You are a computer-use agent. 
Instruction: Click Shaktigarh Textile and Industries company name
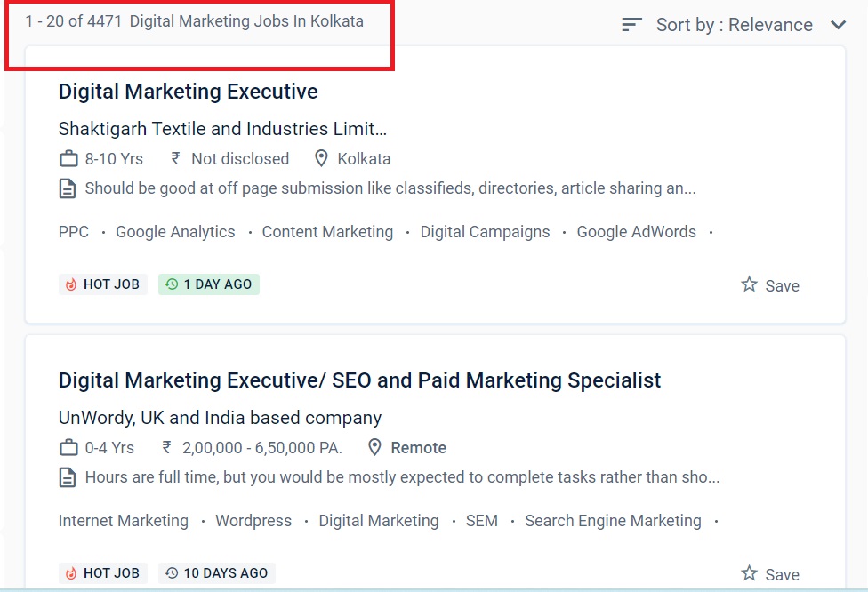tap(222, 129)
